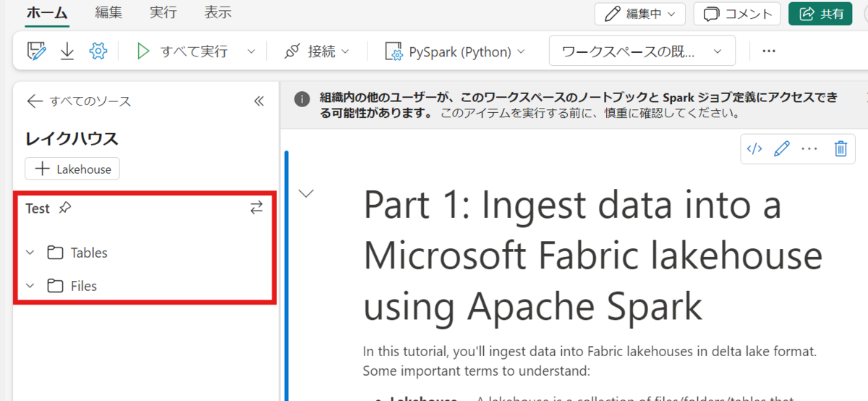Edit the cell with pencil icon
Viewport: 868px width, 401px height.
[782, 149]
